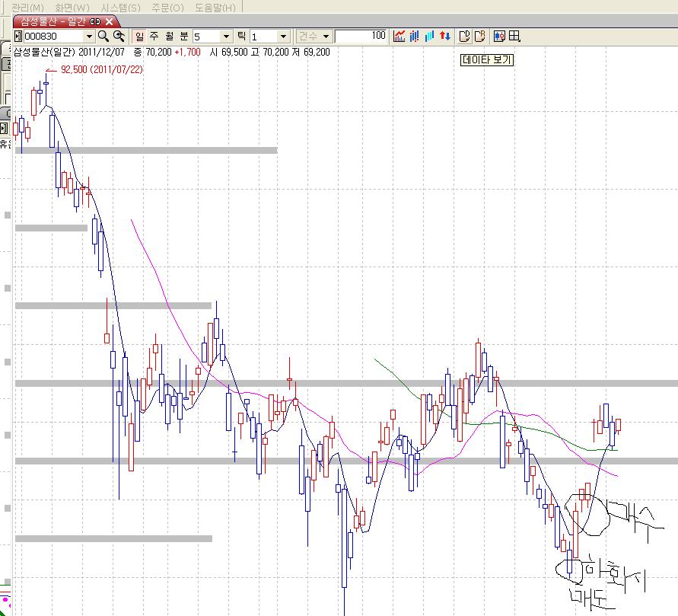Click the grid layout icon

(514, 36)
